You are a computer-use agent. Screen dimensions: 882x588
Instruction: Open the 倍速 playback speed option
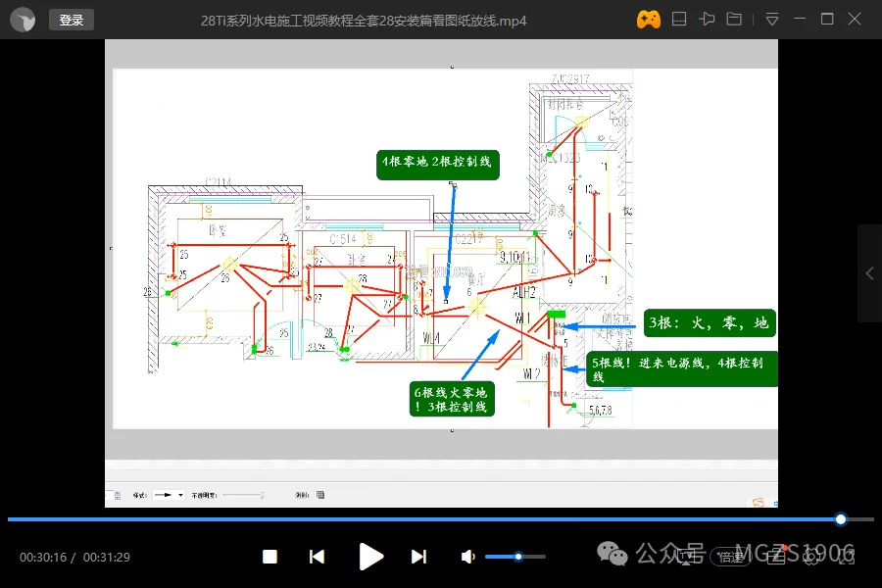[730, 557]
